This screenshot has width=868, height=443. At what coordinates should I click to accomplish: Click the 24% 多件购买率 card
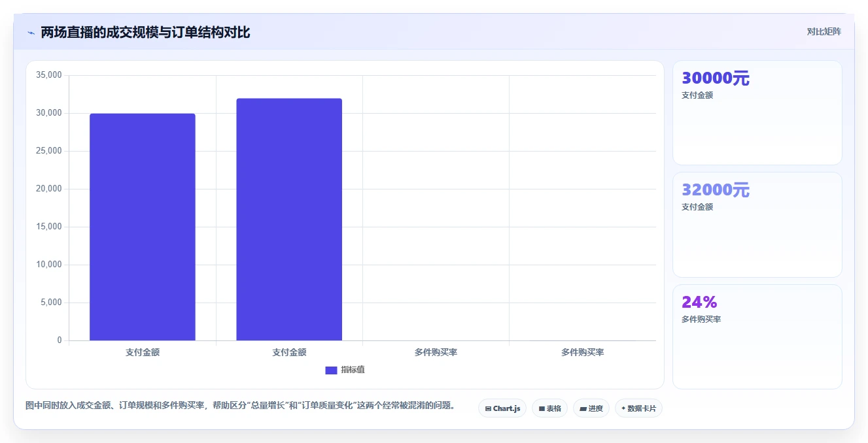coord(757,336)
